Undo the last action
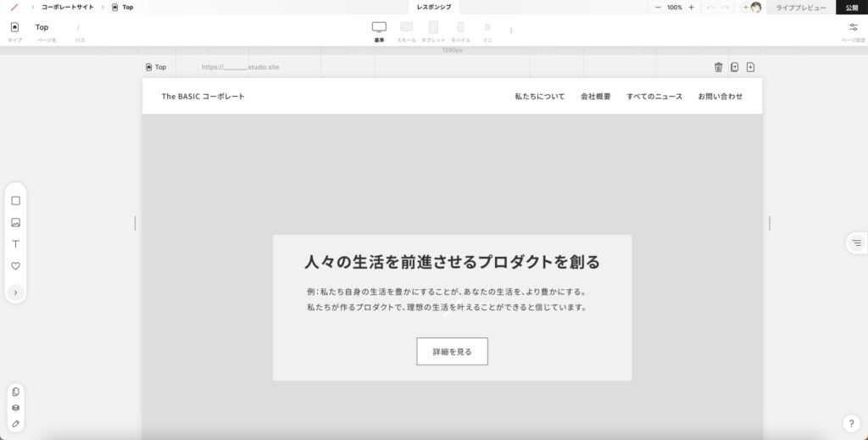Viewport: 868px width, 440px height. pos(710,7)
